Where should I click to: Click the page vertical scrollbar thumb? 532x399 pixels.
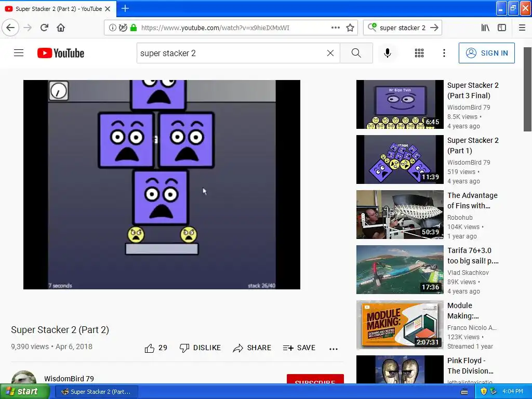coord(528,89)
